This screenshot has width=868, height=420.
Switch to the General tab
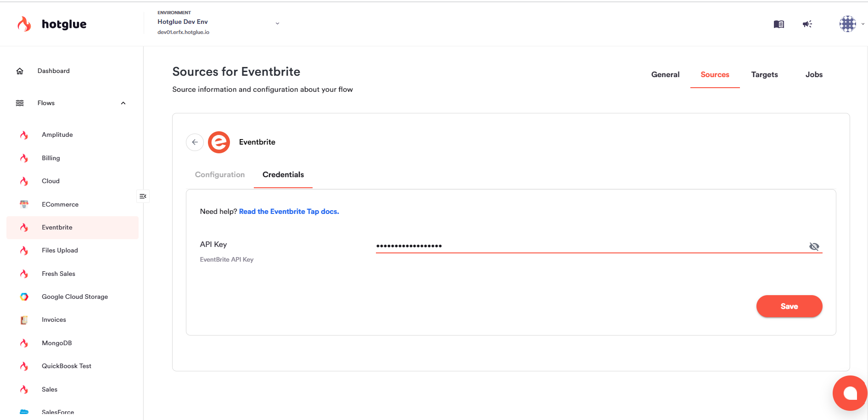tap(665, 74)
